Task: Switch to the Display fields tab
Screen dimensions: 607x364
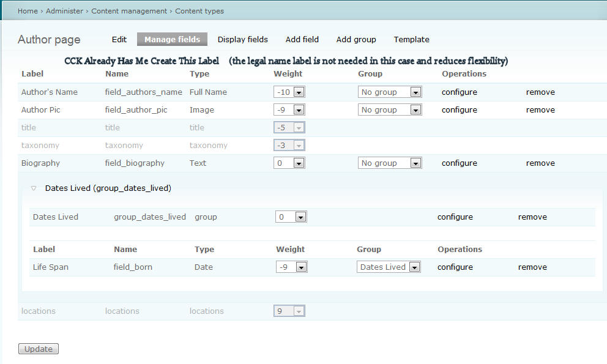Action: pos(243,40)
